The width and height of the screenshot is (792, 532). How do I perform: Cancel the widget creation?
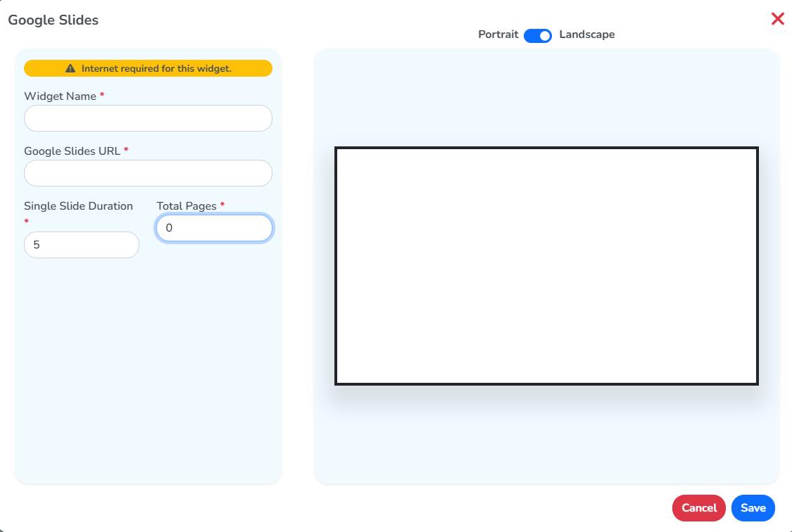(x=698, y=508)
